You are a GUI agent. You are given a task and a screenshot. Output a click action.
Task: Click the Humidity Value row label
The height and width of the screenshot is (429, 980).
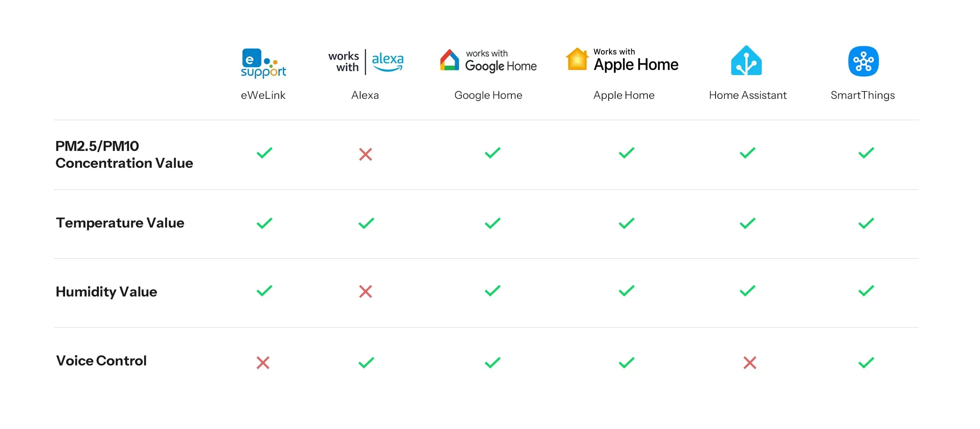pyautogui.click(x=106, y=292)
